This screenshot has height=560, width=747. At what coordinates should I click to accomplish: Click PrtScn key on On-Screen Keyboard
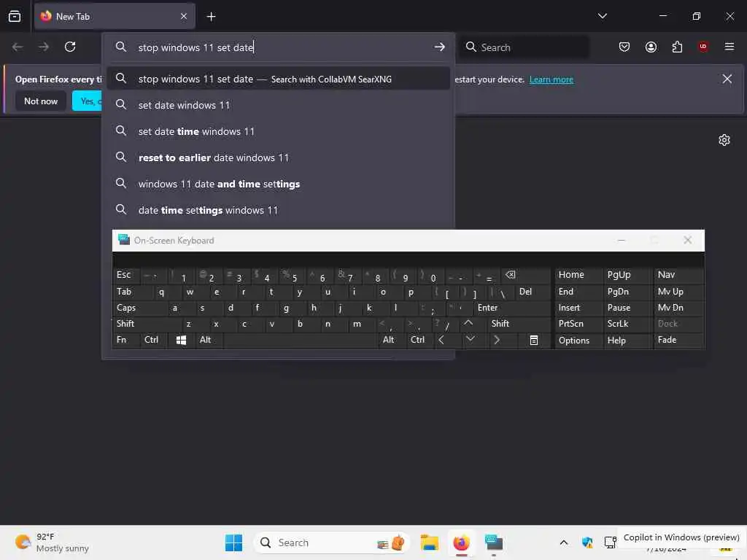578,324
